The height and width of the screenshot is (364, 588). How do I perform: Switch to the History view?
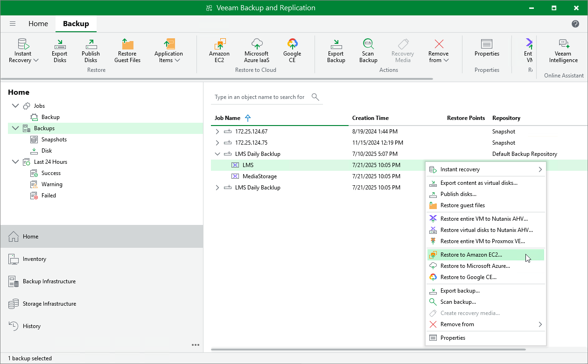pyautogui.click(x=31, y=326)
